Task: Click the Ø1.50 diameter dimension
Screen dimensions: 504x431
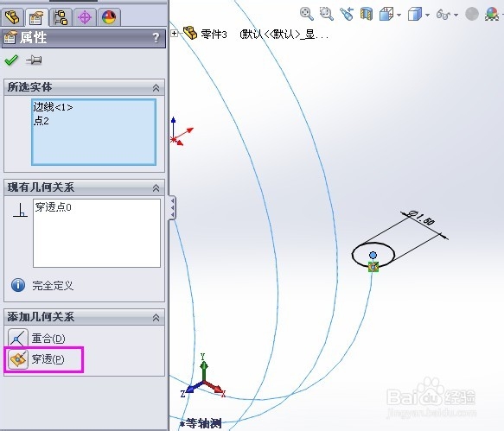Action: (421, 218)
